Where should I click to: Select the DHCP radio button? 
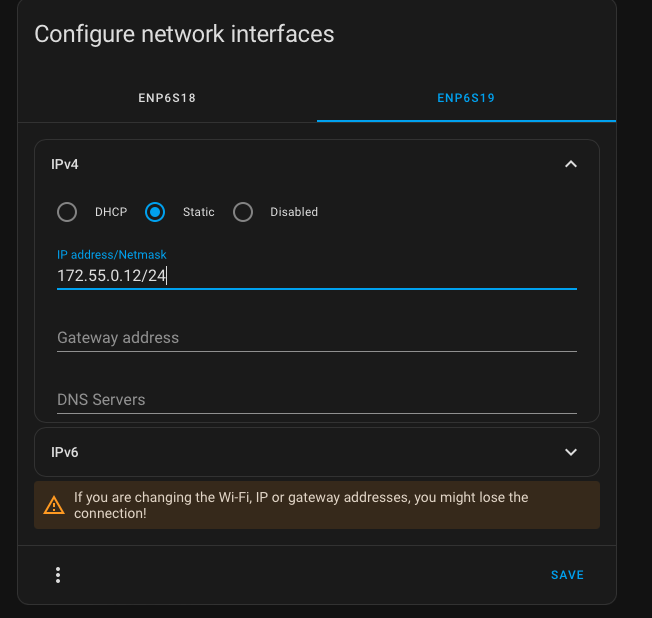[67, 212]
